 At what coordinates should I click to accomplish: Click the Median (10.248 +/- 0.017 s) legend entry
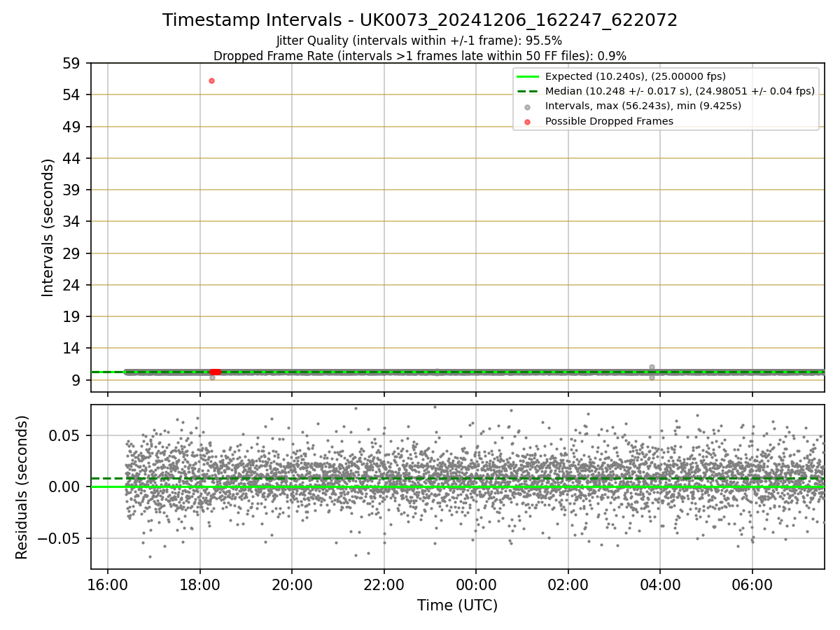click(x=680, y=91)
